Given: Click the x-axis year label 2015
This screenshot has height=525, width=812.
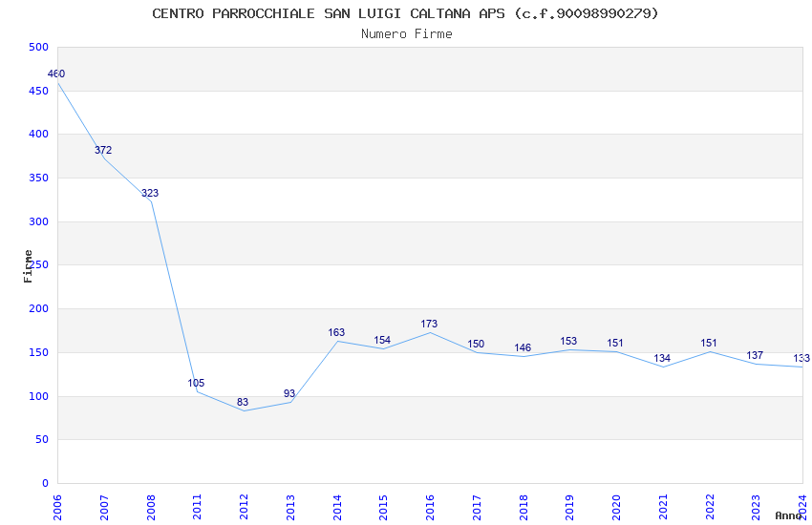Looking at the screenshot, I should coord(383,507).
